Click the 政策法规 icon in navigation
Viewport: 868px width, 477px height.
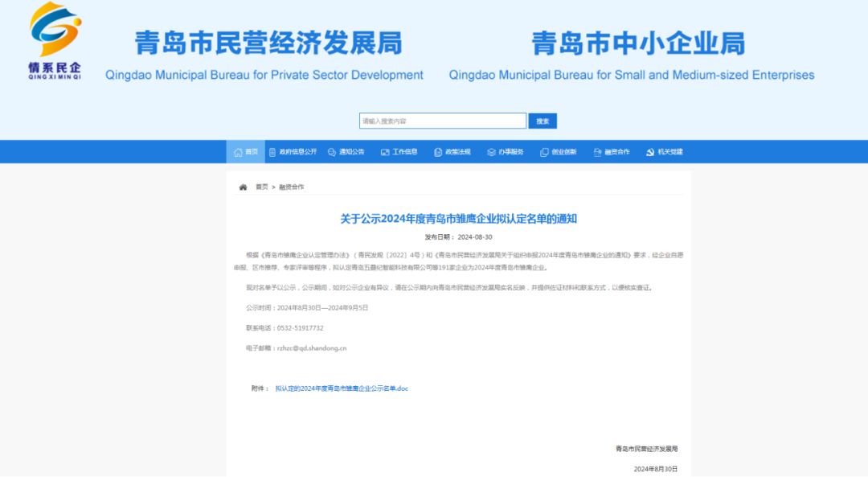(438, 152)
